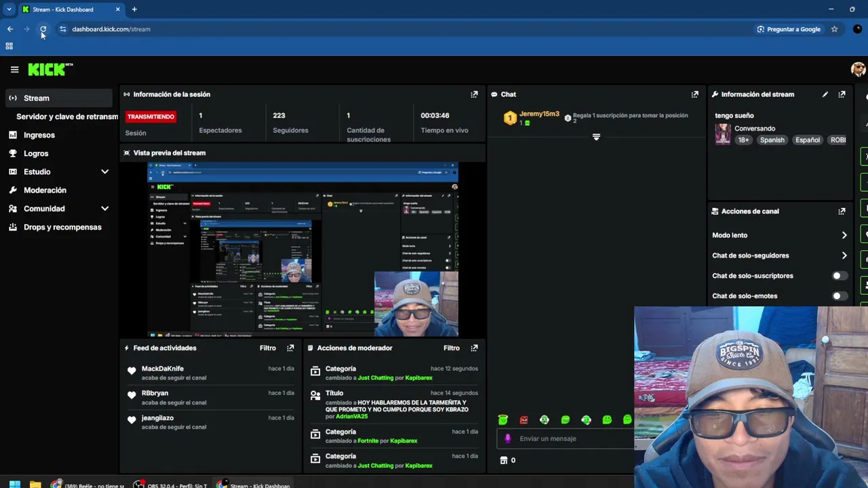Open jeangilazo follower entry
This screenshot has width=868, height=488.
pos(210,422)
